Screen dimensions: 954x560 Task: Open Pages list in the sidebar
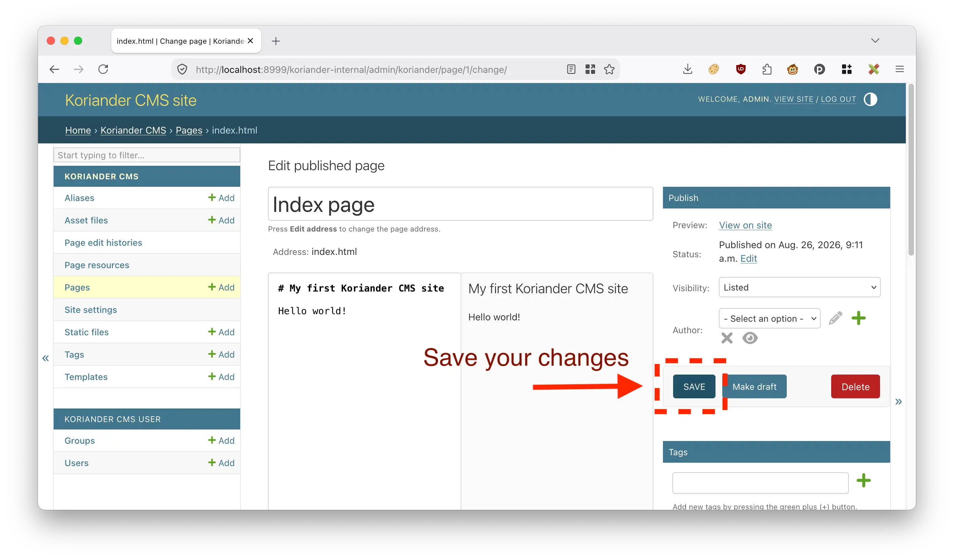(77, 287)
